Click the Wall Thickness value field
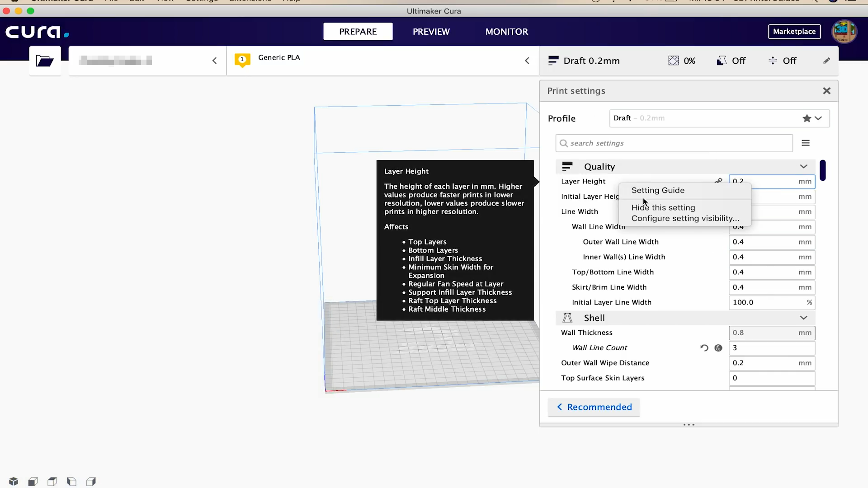The height and width of the screenshot is (488, 868). (x=772, y=333)
